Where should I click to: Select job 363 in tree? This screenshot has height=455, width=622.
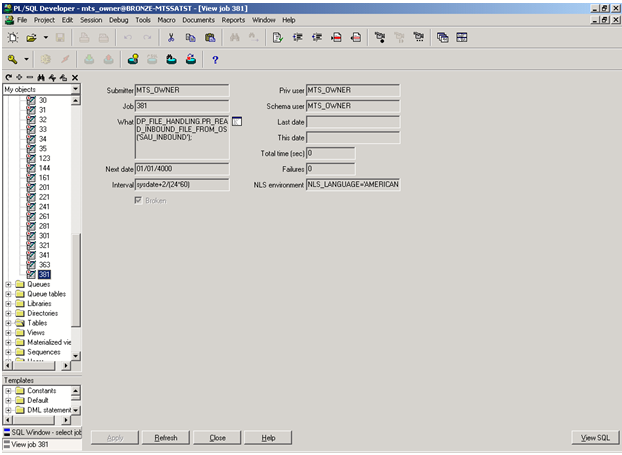click(44, 265)
